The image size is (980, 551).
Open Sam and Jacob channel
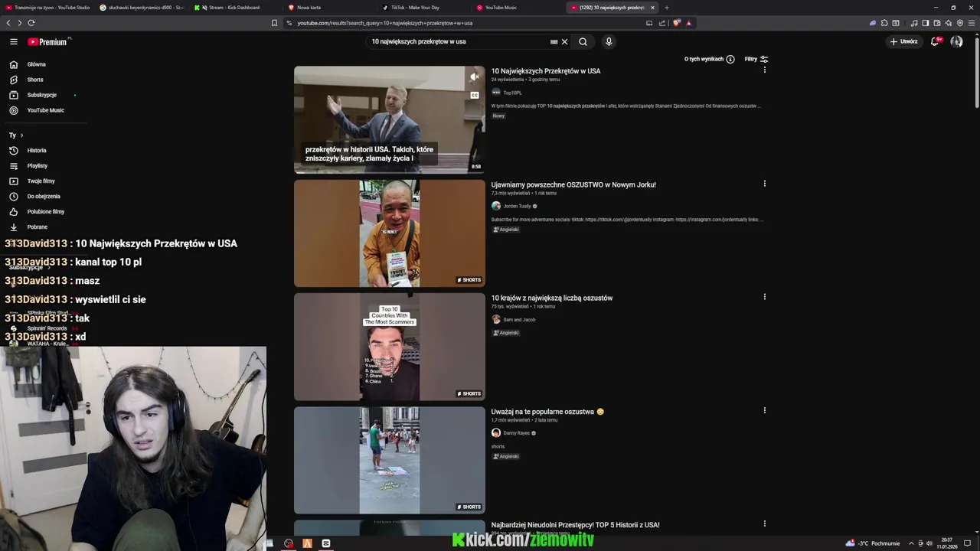coord(519,320)
